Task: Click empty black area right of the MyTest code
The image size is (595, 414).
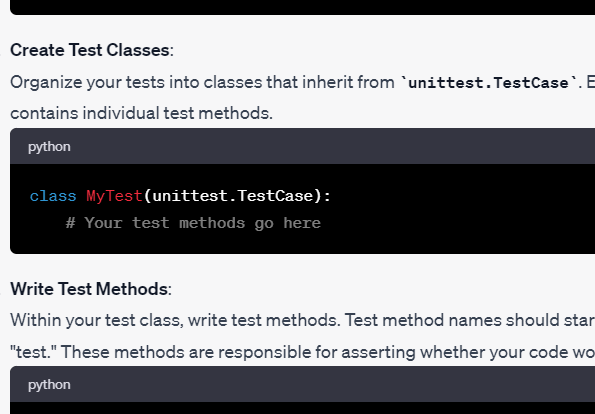Action: tap(463, 209)
